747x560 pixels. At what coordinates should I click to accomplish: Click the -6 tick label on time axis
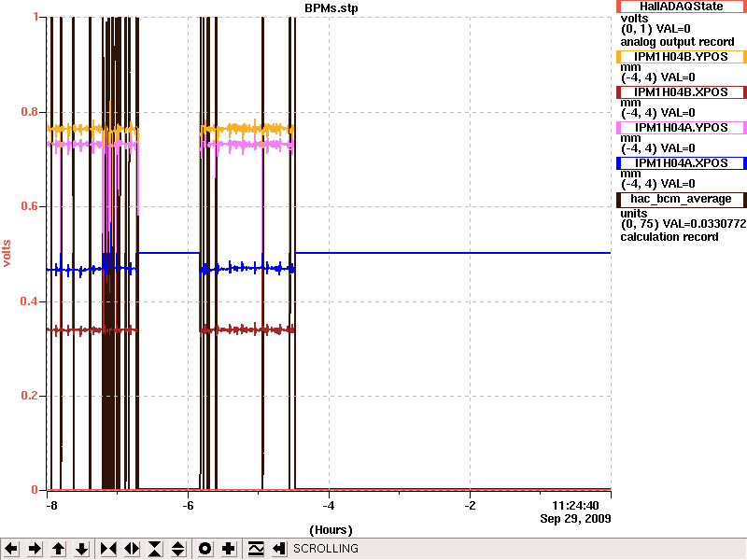189,506
